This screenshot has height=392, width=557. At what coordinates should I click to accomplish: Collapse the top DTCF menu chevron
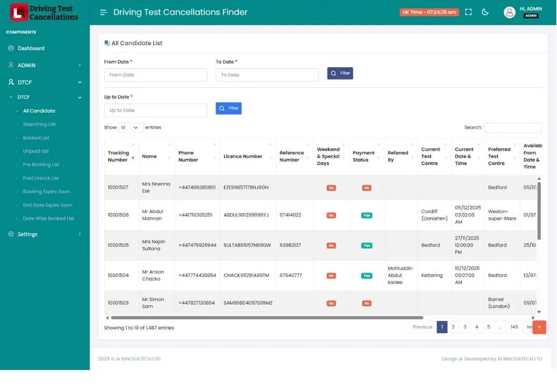[x=79, y=82]
